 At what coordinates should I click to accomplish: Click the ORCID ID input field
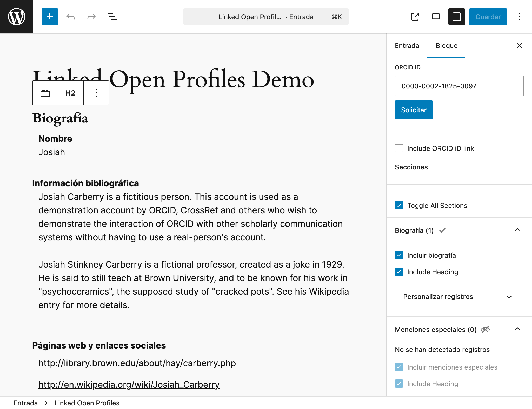459,86
